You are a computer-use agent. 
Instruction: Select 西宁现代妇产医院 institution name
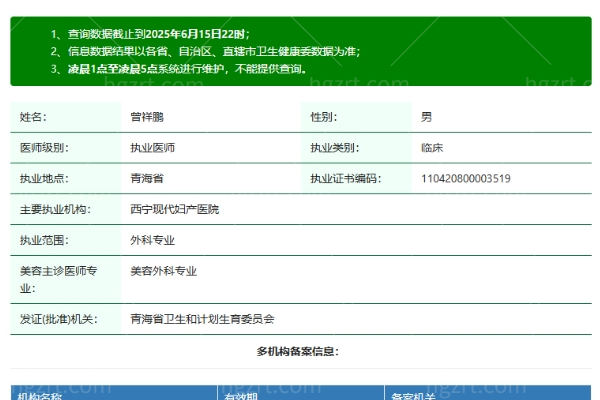174,209
